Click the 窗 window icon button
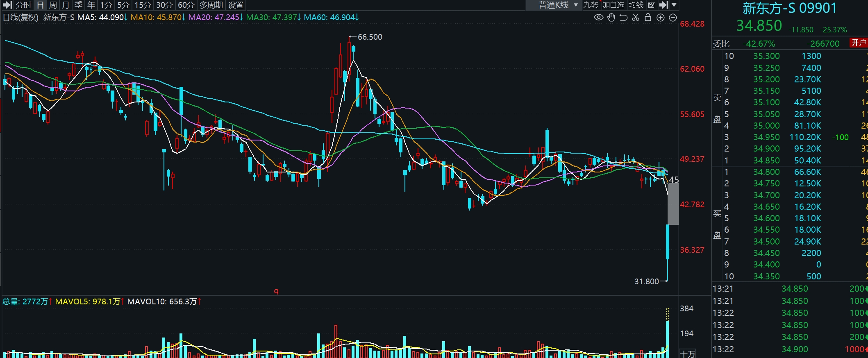The height and width of the screenshot is (358, 868). [651, 5]
